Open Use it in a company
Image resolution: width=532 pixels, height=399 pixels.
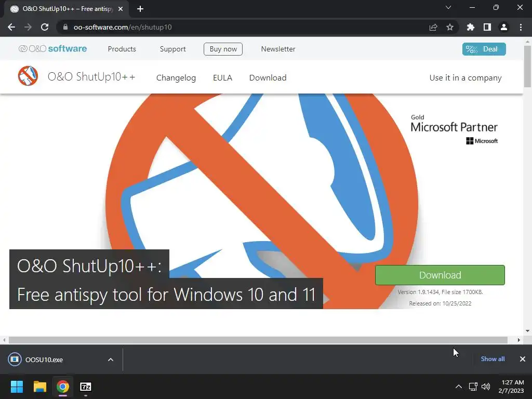pyautogui.click(x=465, y=78)
